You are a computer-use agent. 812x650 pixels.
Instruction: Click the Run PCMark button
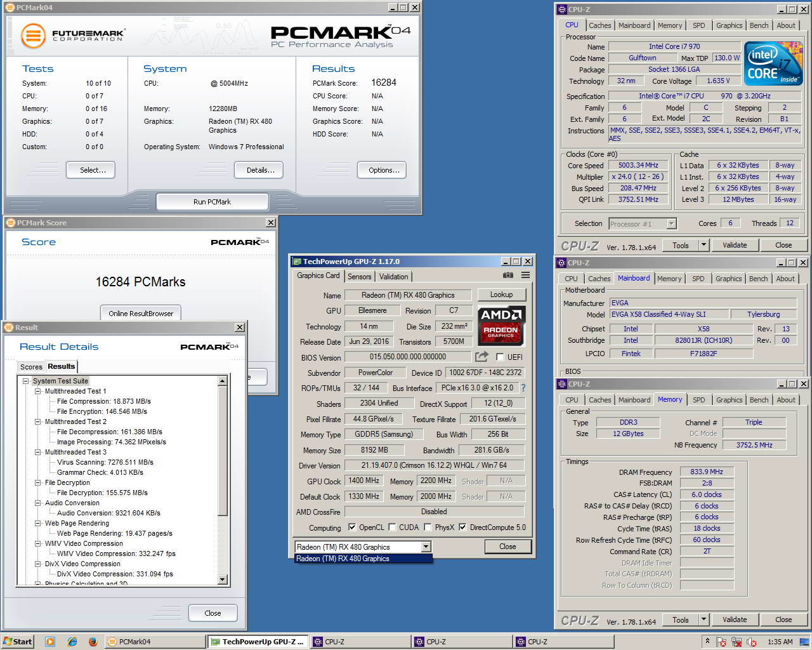[x=212, y=202]
